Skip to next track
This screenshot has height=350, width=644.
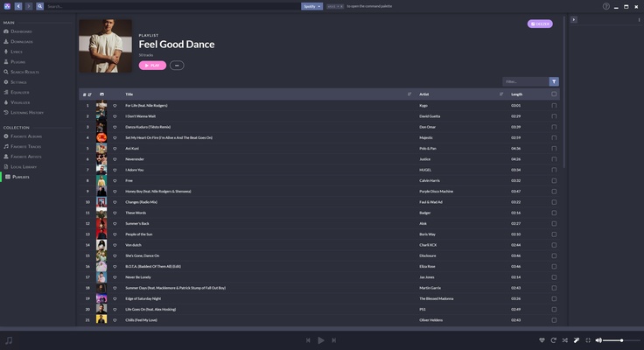tap(334, 340)
